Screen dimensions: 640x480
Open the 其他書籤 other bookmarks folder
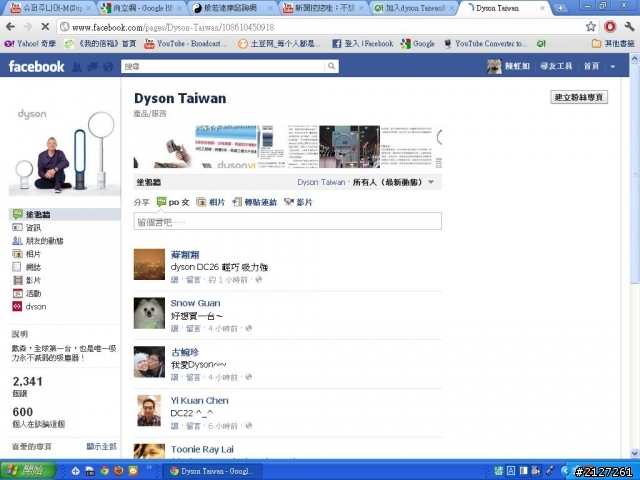pyautogui.click(x=613, y=44)
